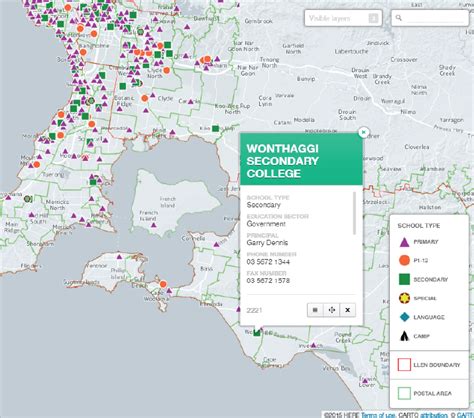Click the LLEN Boundary red swatch
Viewport: 474px width, 418px height.
click(x=404, y=365)
